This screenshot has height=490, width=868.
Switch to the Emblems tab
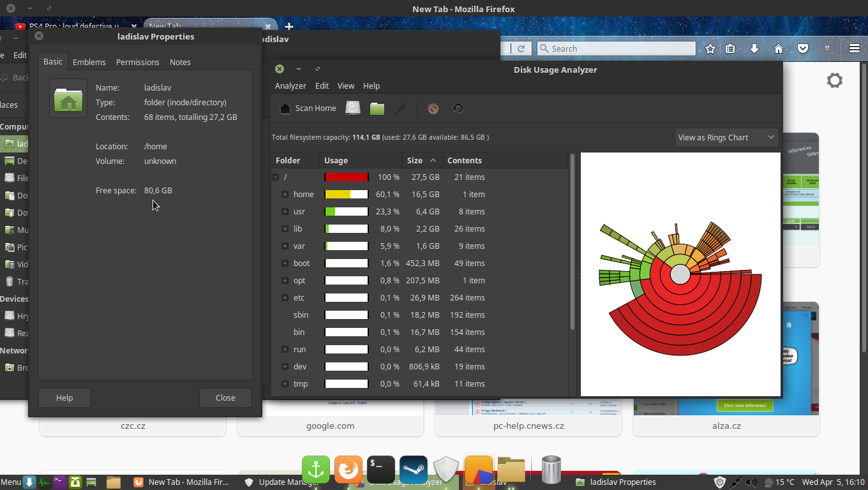click(x=89, y=62)
